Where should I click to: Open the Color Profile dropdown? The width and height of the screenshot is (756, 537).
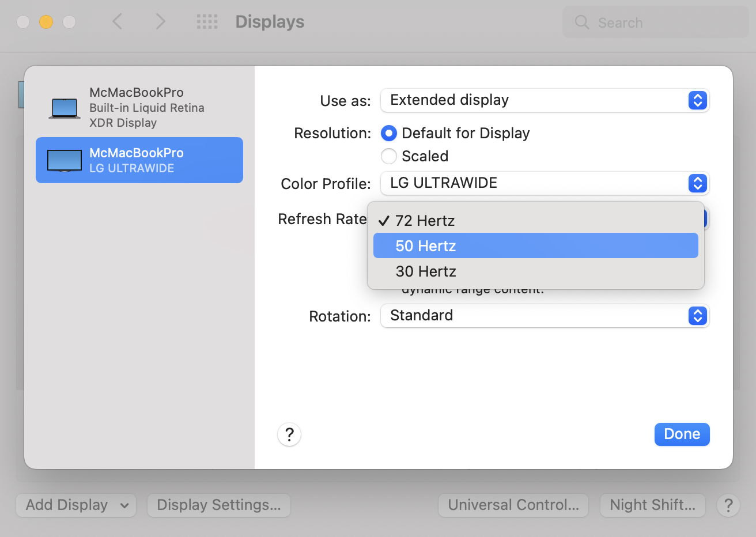point(545,183)
